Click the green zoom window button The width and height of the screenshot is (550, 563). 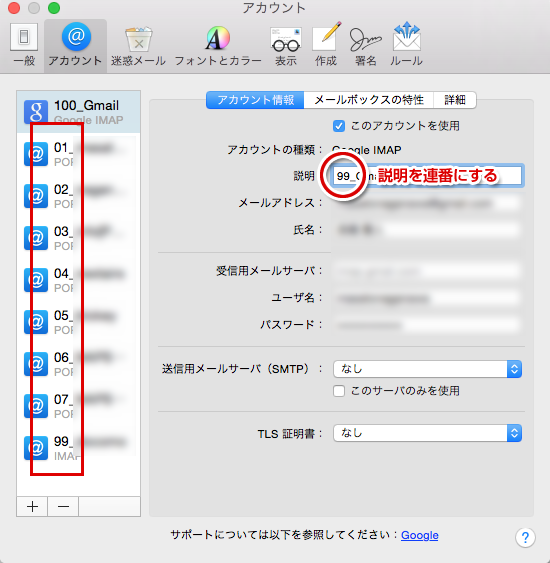[x=54, y=8]
